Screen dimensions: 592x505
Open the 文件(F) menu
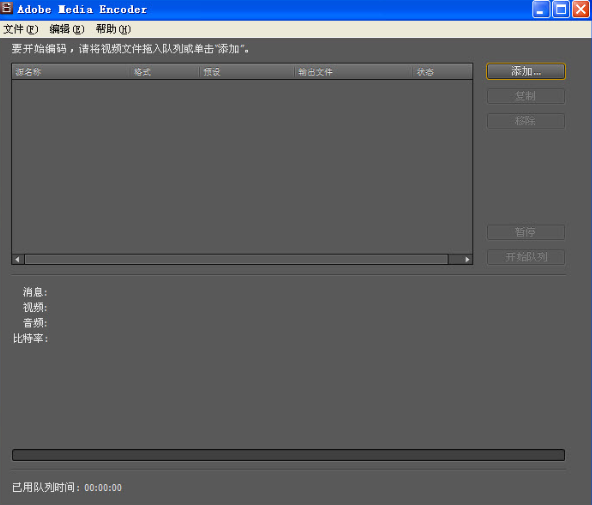(21, 29)
